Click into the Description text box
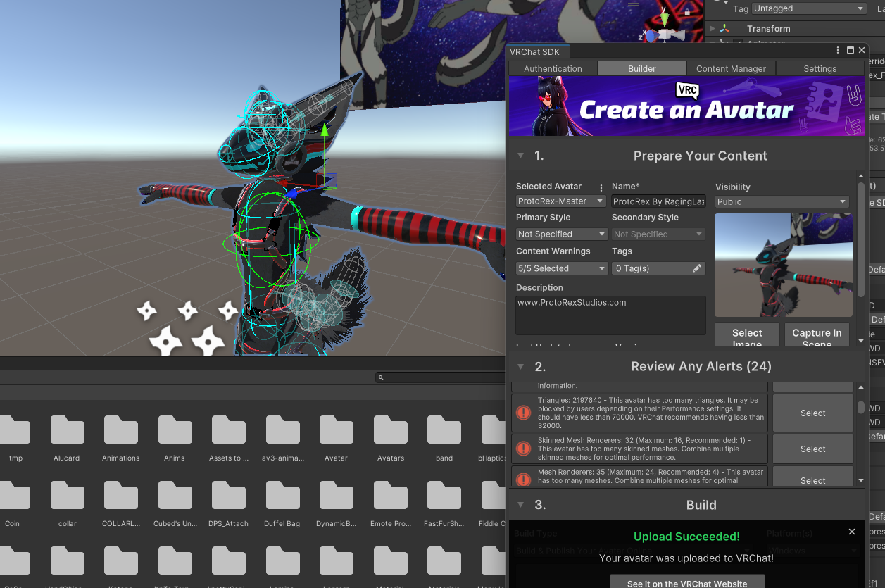The image size is (885, 588). pyautogui.click(x=610, y=315)
